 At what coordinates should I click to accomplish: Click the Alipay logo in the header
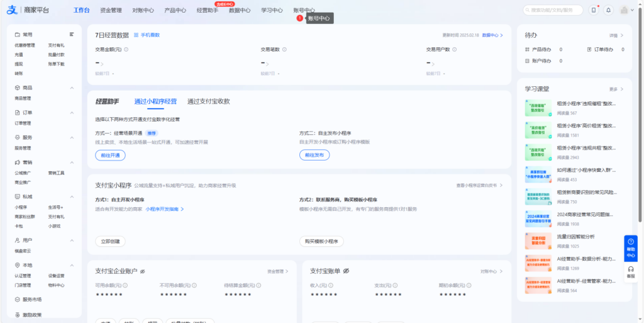pos(11,10)
